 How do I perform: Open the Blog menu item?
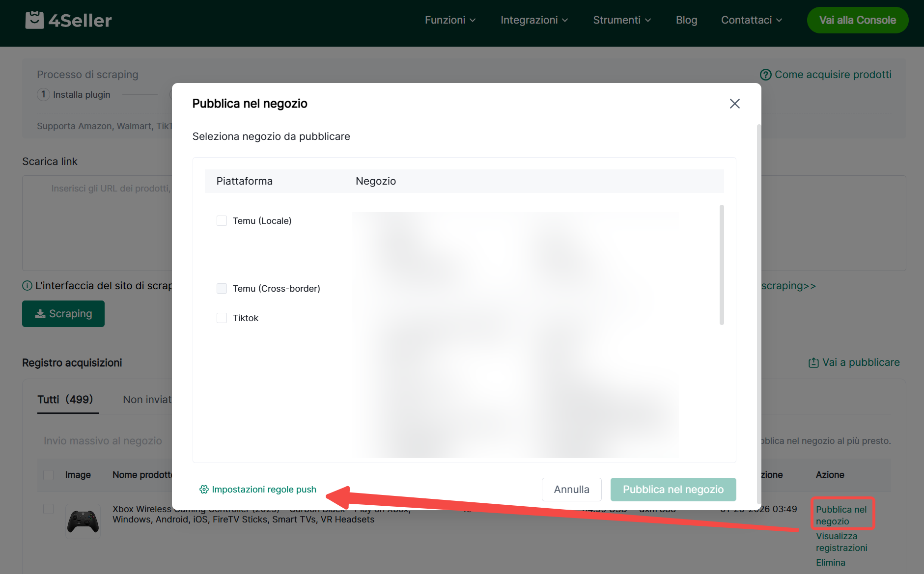click(686, 20)
